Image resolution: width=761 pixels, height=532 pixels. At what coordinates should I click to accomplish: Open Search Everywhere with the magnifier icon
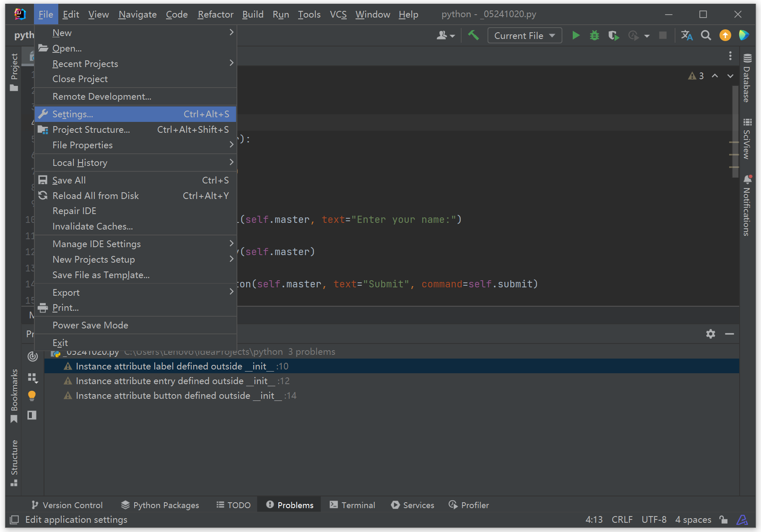click(x=706, y=35)
